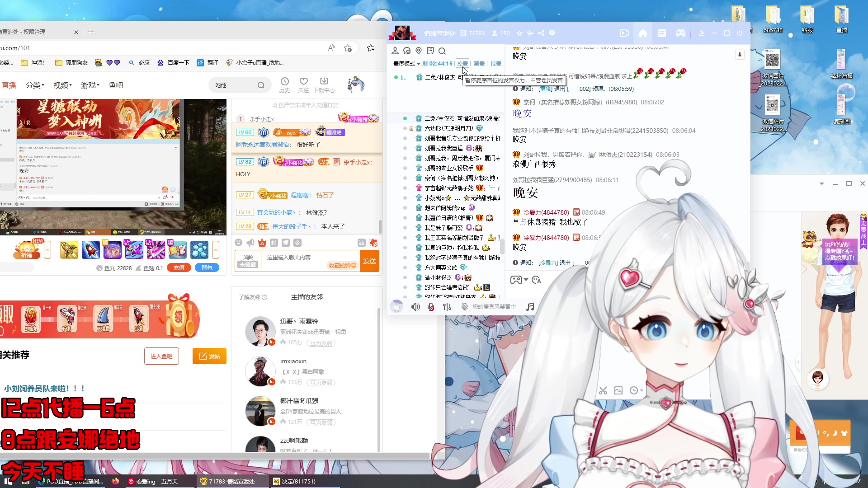Click the 抢麦 link
Image resolution: width=868 pixels, height=488 pixels.
495,64
